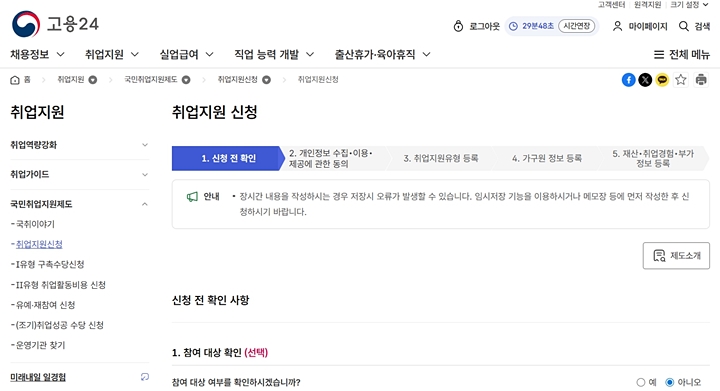Open the 크기 설정 dropdown
Image resolution: width=720 pixels, height=391 pixels.
click(x=689, y=5)
